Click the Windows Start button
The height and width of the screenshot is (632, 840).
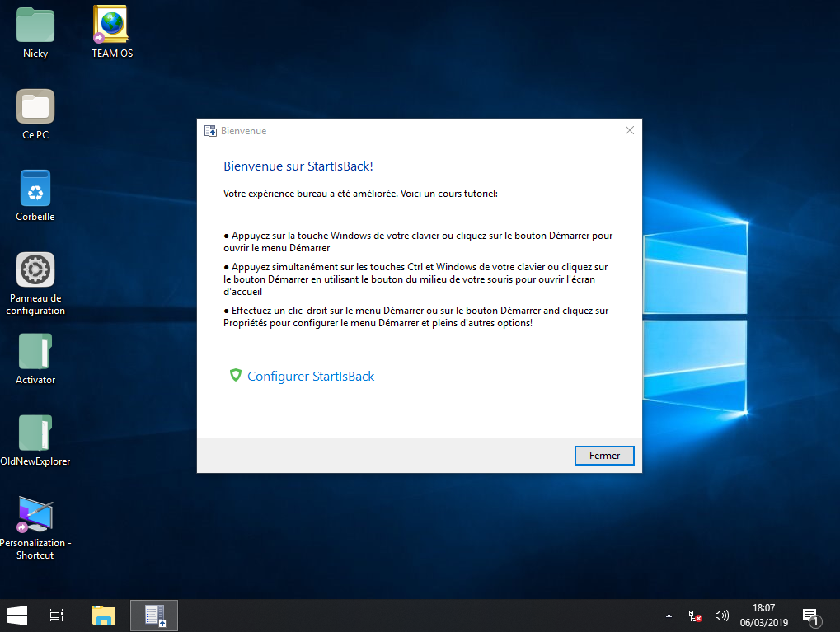click(17, 616)
